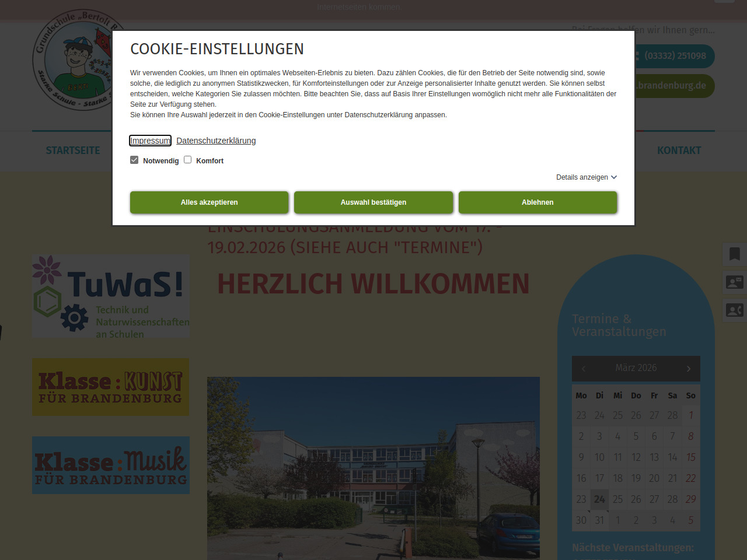The image size is (747, 560).
Task: Toggle the Notwendig cookie checkbox
Action: 134,160
